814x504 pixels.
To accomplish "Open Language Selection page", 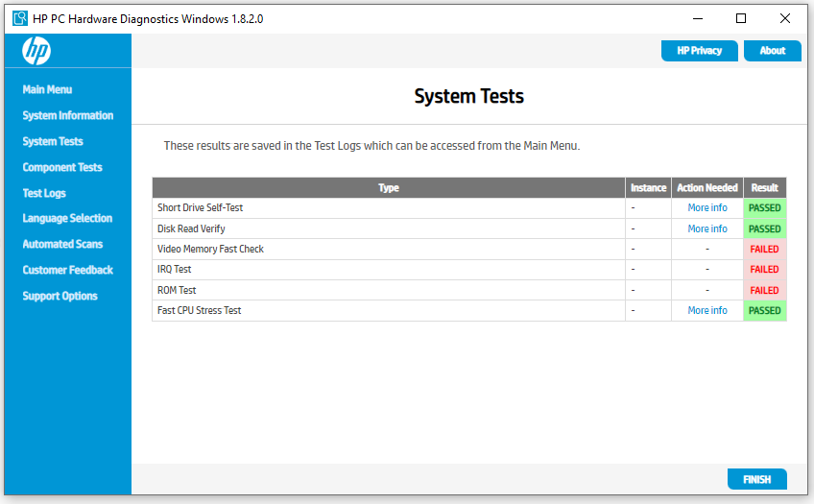I will click(x=67, y=218).
